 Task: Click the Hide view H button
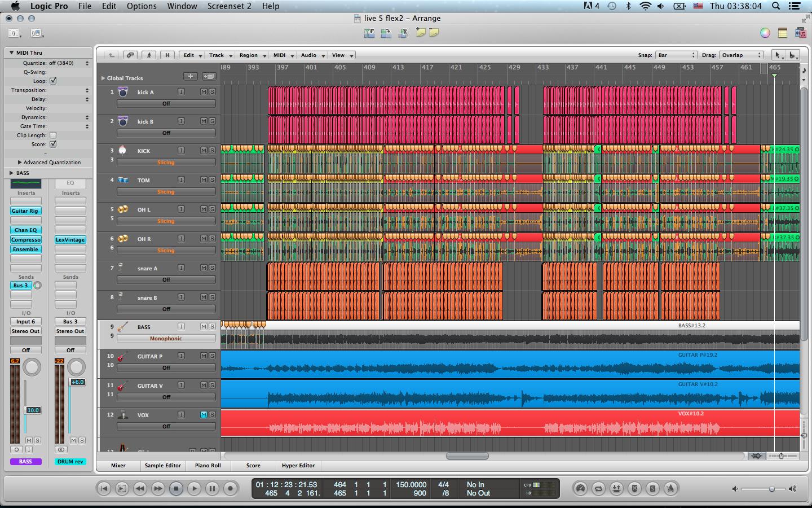tap(167, 55)
